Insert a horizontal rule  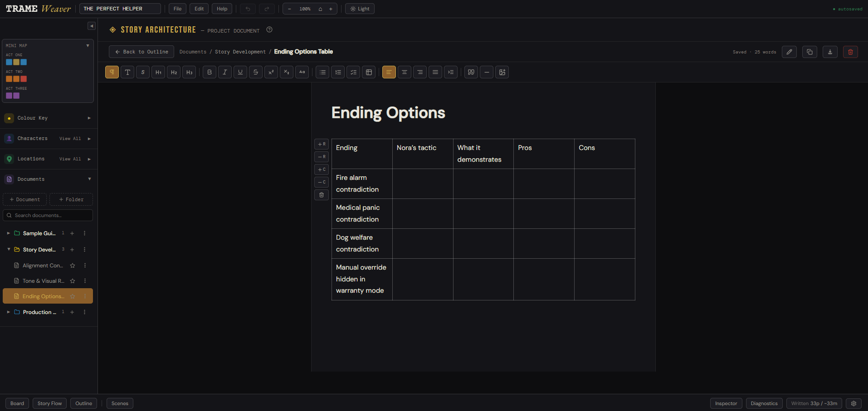click(x=487, y=72)
